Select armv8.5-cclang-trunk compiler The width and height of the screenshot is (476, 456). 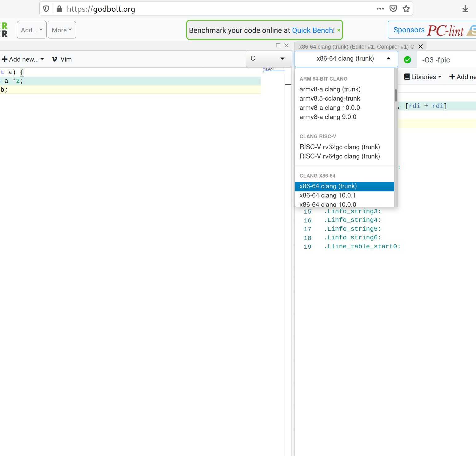pos(344,98)
